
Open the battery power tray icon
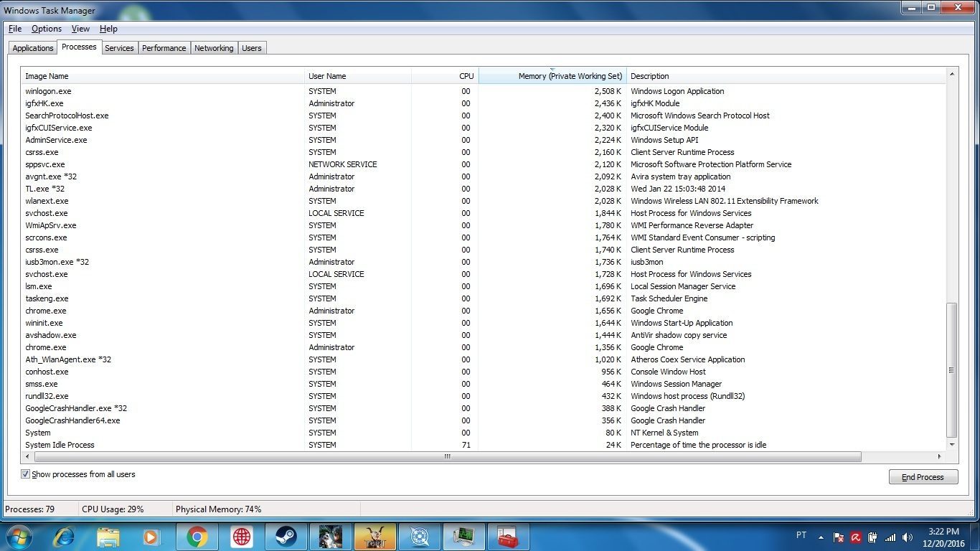point(873,537)
